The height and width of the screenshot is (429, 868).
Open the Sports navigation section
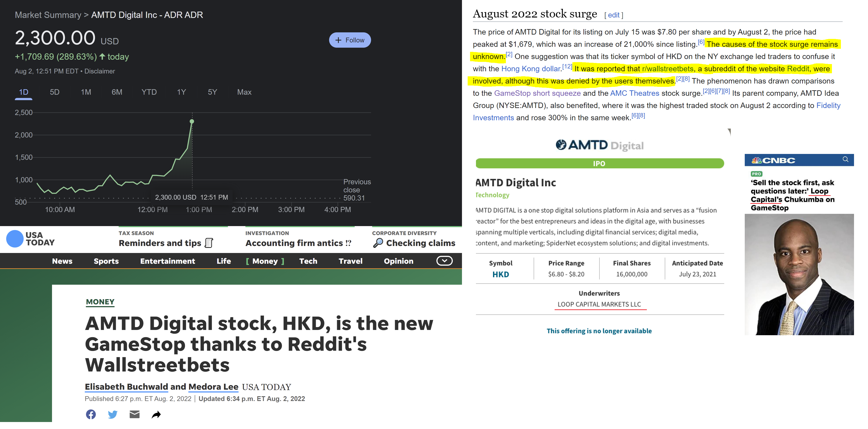coord(106,261)
